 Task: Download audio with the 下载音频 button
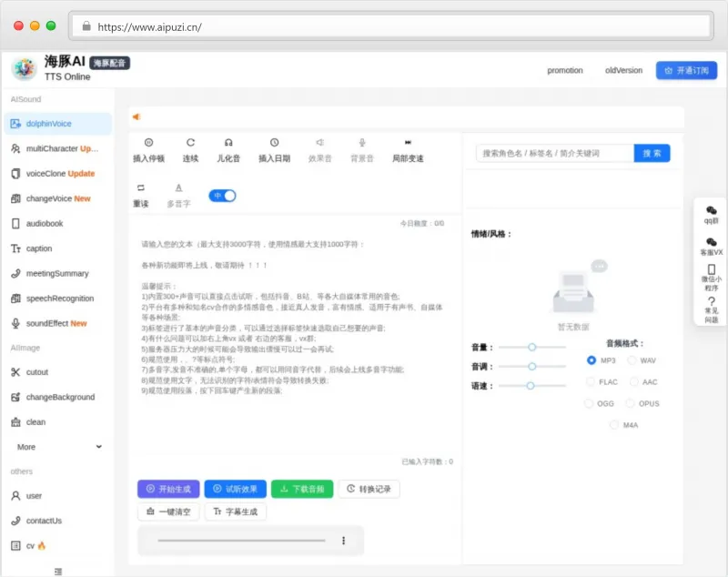(x=302, y=489)
